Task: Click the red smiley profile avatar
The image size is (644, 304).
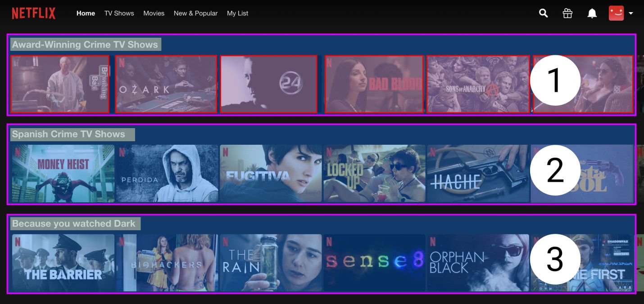Action: pyautogui.click(x=616, y=13)
